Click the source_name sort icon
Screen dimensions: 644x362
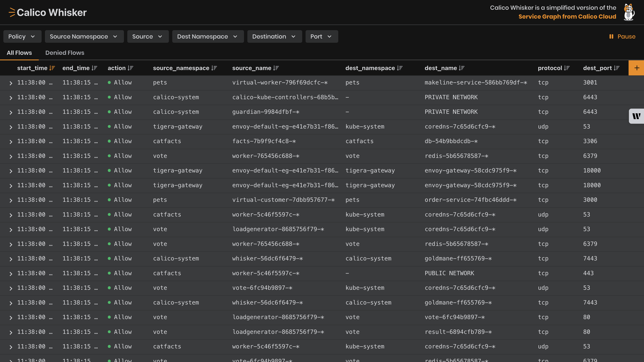[276, 68]
